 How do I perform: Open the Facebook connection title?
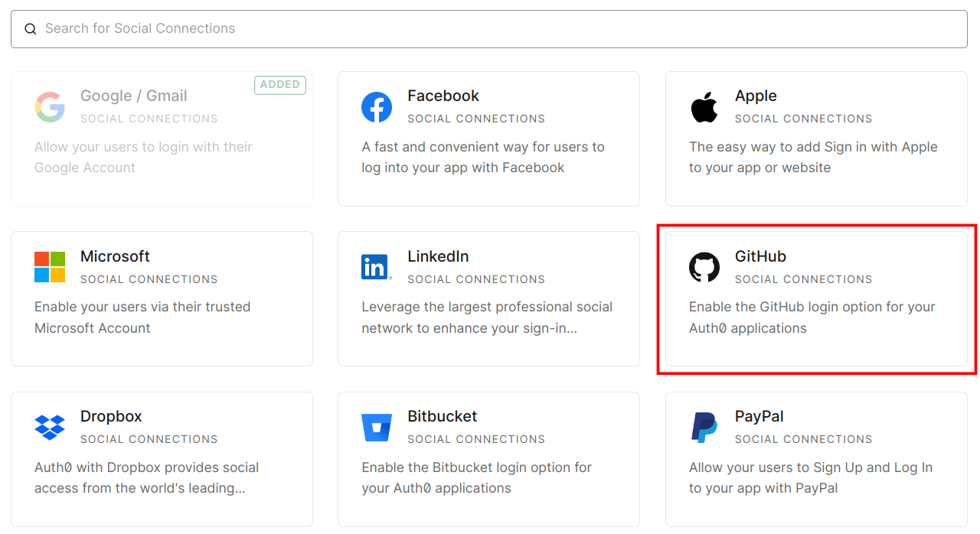coord(443,96)
